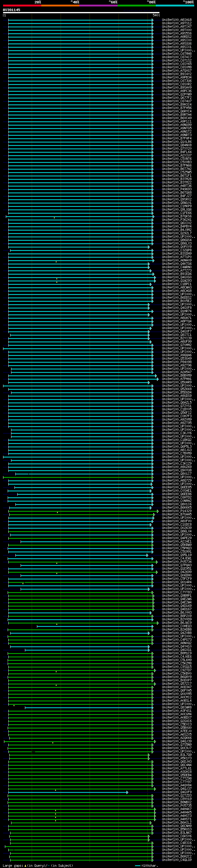The image size is (197, 868).
Task: Click the 540 end position label
Action: pos(155,15)
